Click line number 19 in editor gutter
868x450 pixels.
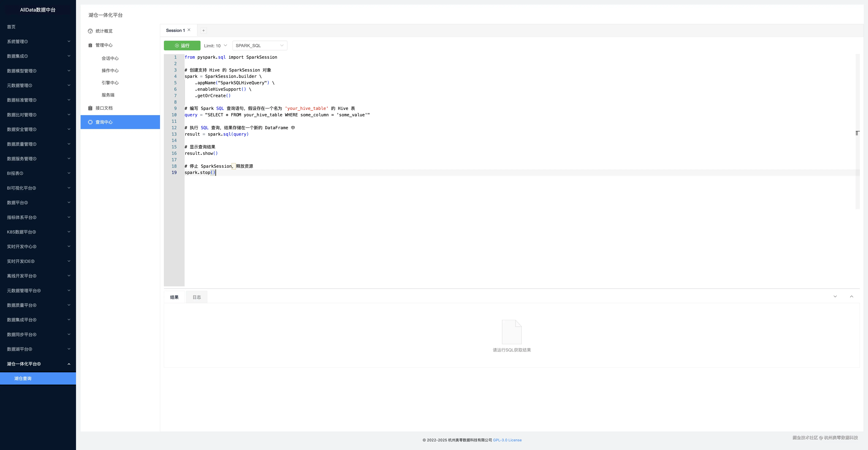click(174, 172)
